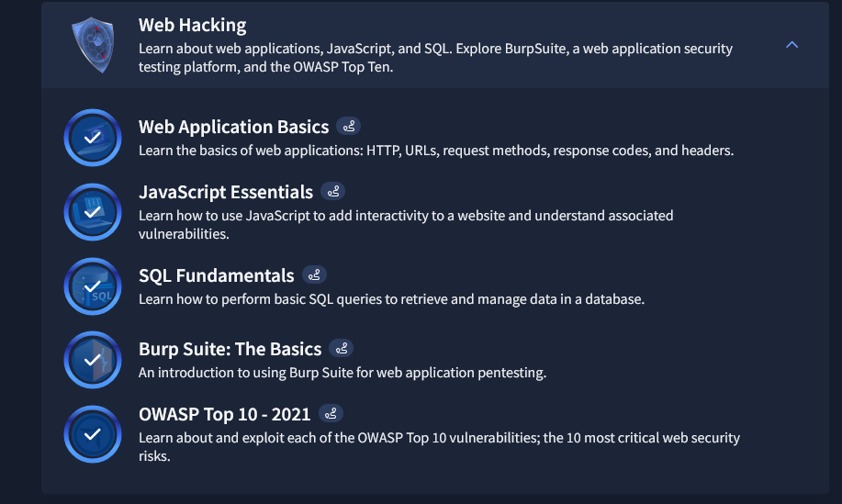842x504 pixels.
Task: Open the Web Application Basics room
Action: (233, 127)
